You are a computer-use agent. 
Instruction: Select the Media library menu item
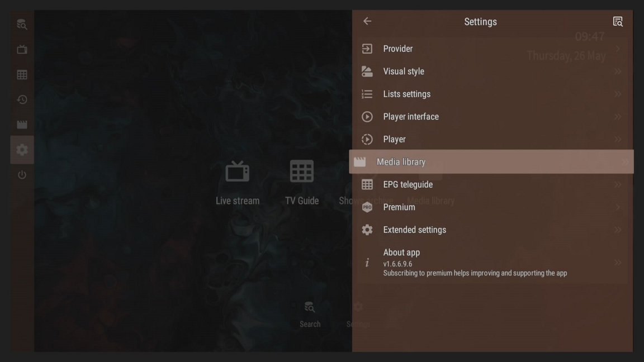[401, 162]
